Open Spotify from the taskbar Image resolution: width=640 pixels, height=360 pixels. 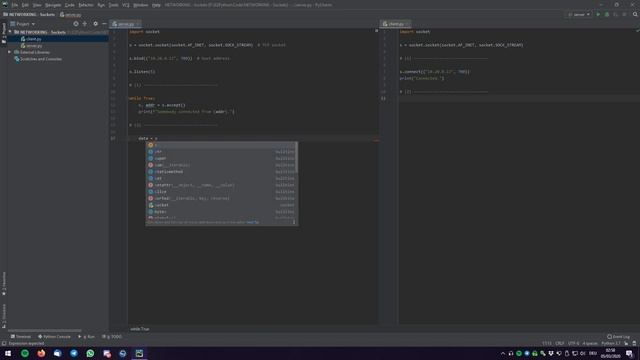(x=25, y=353)
